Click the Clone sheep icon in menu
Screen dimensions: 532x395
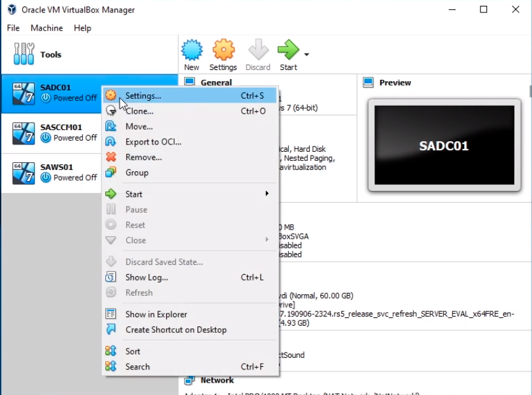point(111,111)
